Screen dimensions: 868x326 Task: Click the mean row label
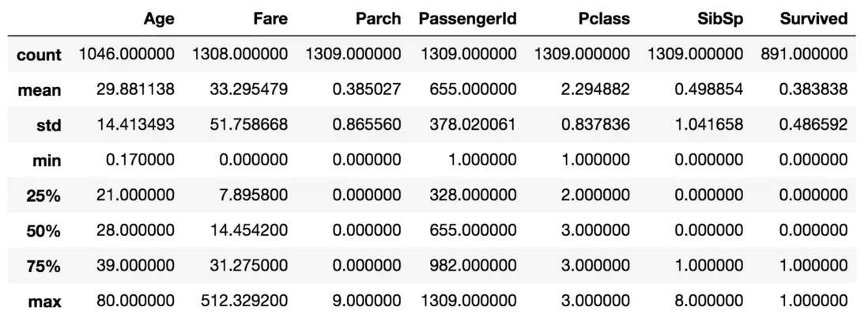click(40, 90)
